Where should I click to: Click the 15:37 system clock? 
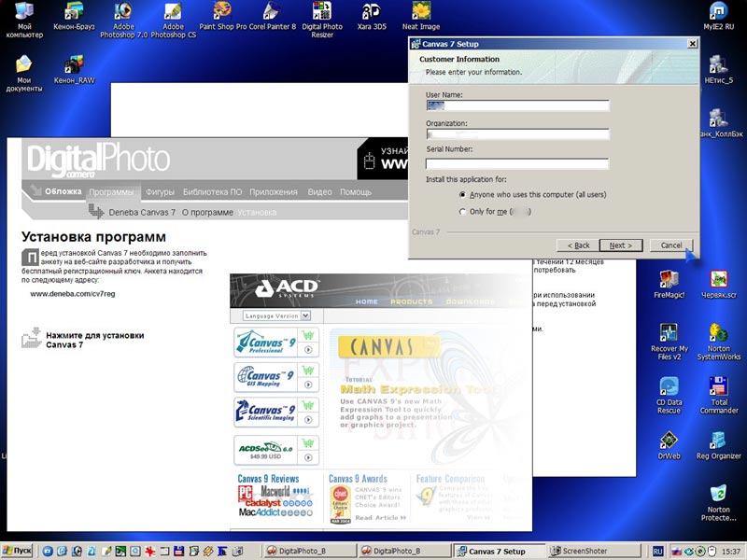[x=731, y=552]
